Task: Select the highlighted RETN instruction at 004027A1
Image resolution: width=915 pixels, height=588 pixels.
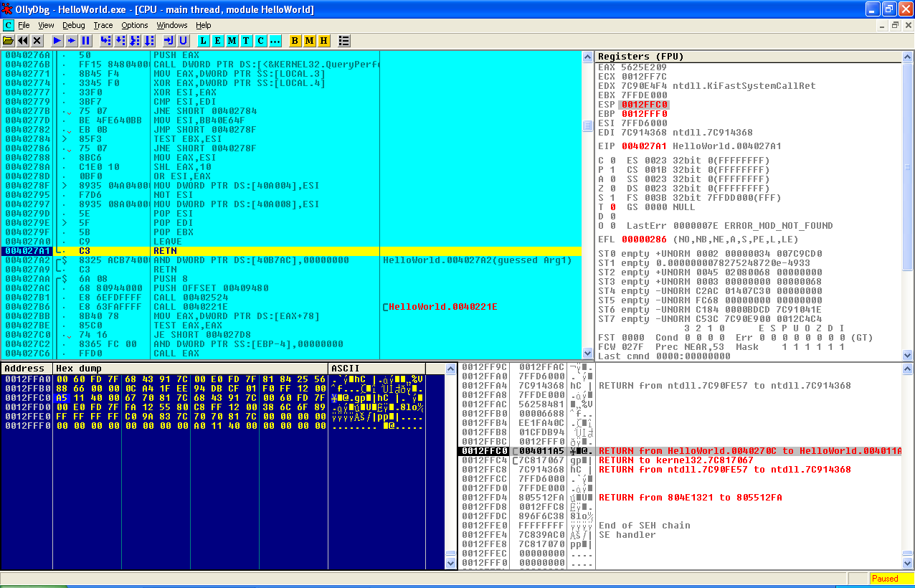Action: pos(290,251)
